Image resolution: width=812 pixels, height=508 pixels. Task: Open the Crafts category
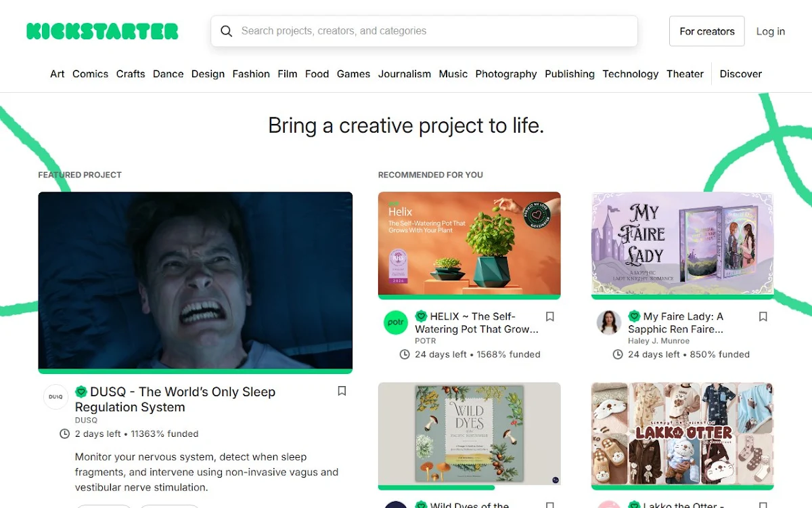(131, 74)
